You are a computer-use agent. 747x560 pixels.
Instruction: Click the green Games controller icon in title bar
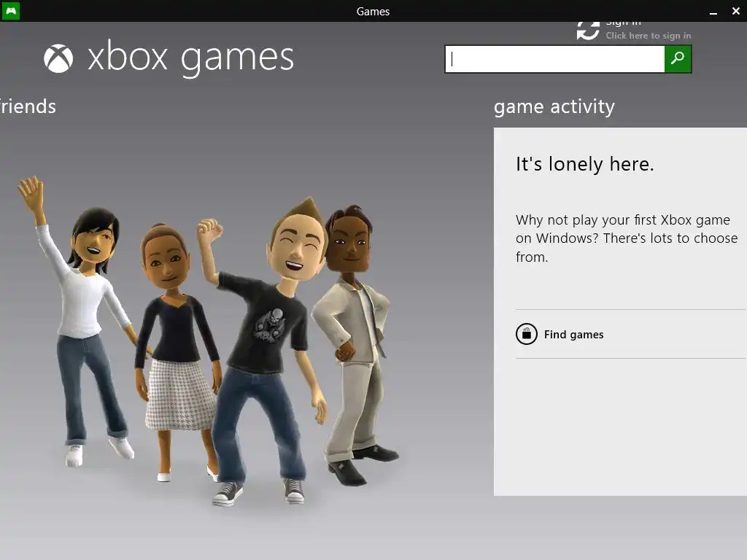coord(10,10)
